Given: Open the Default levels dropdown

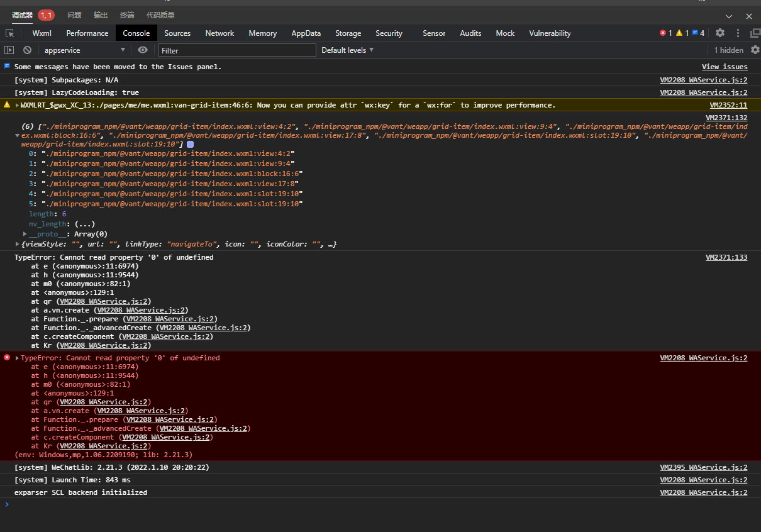Looking at the screenshot, I should (347, 50).
